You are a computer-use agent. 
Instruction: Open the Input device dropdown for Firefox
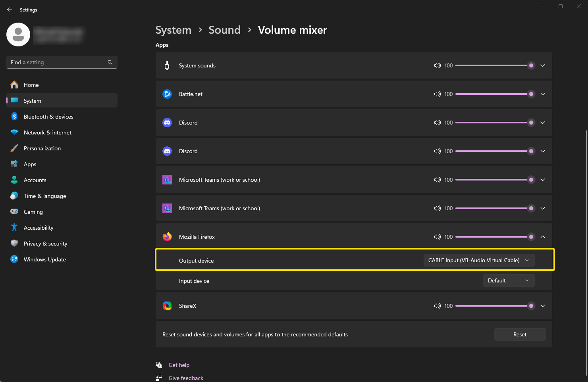coord(509,280)
